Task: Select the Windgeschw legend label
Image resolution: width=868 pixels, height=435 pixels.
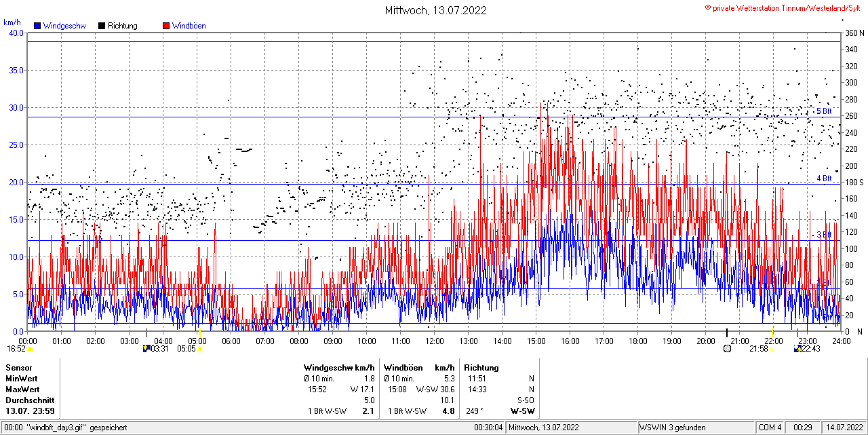Action: pos(64,26)
